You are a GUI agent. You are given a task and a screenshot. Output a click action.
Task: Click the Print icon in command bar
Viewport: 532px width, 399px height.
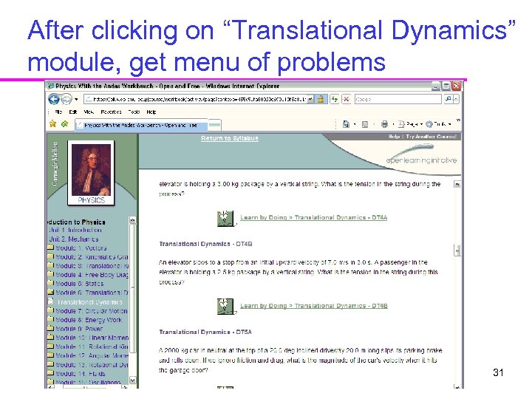[x=384, y=124]
